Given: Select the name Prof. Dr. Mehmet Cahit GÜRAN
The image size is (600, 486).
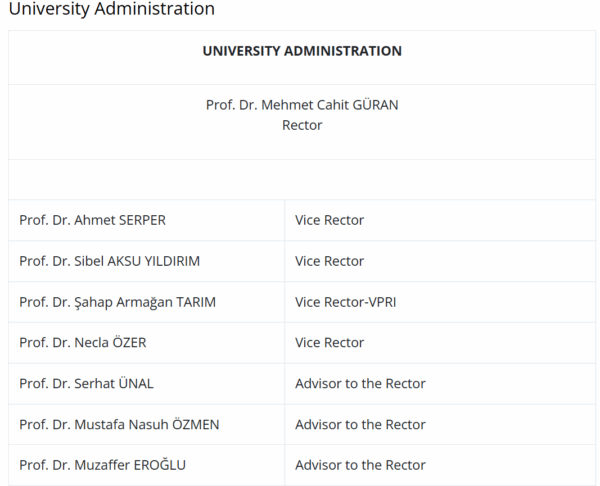Looking at the screenshot, I should [x=302, y=105].
